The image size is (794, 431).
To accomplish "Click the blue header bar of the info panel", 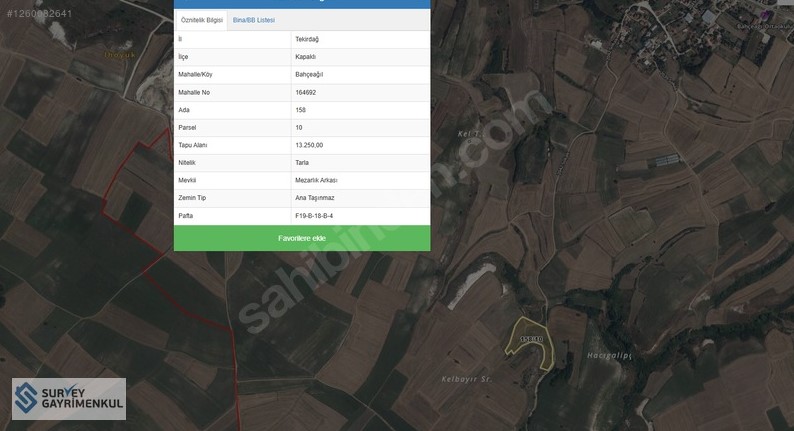I will pos(302,4).
